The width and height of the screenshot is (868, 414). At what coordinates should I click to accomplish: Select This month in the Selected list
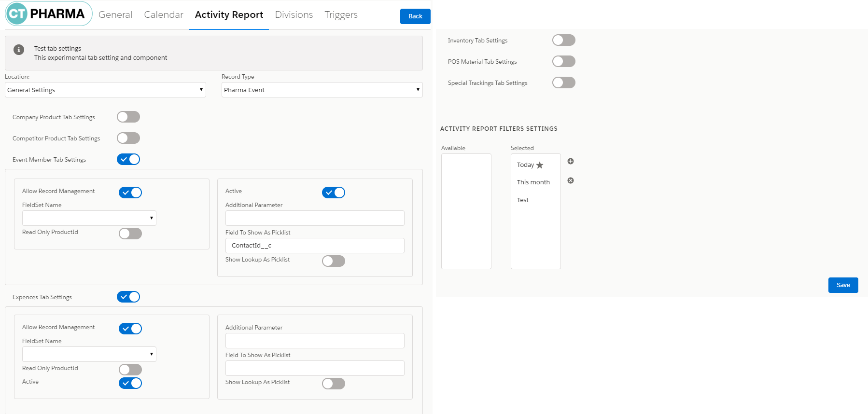533,182
